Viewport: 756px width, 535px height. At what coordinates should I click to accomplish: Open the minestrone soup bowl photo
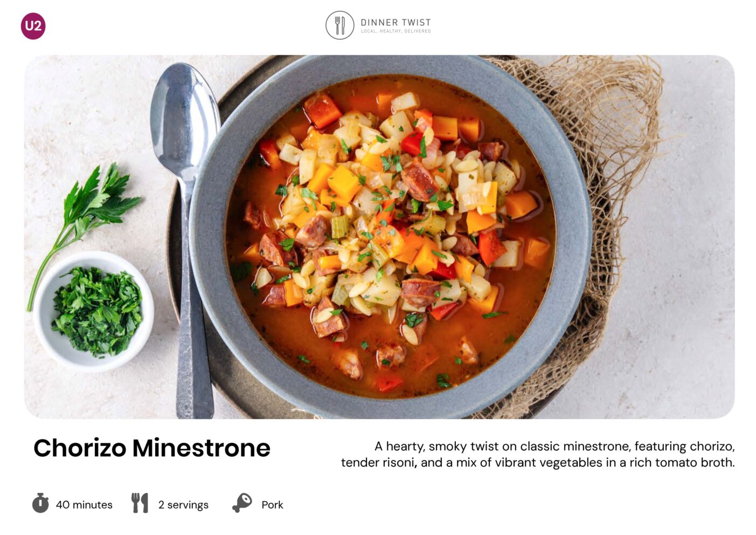379,237
